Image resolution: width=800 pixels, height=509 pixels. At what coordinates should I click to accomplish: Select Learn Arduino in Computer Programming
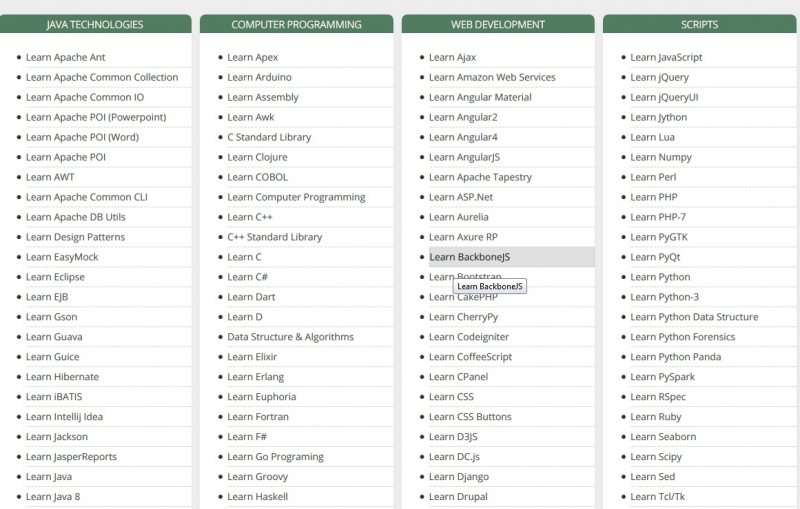tap(259, 77)
